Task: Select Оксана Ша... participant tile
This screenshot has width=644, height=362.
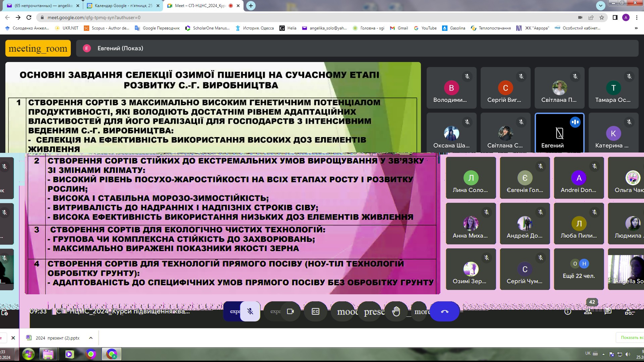Action: [x=451, y=132]
